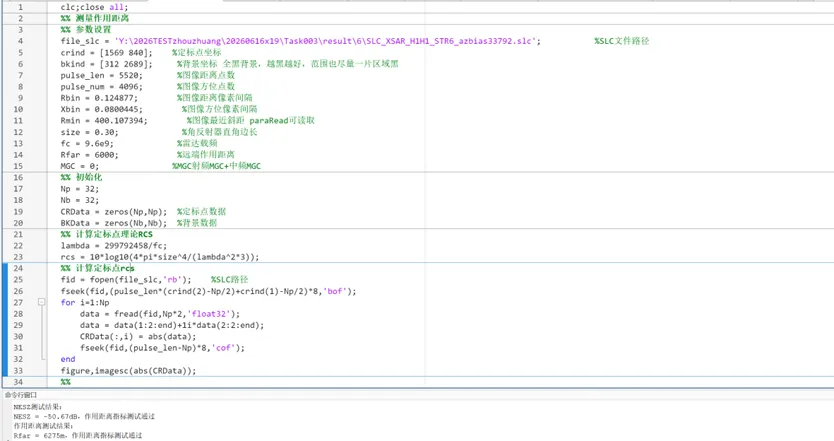Click 'pulse_num = 4096;' code
This screenshot has height=441, width=834.
point(102,86)
